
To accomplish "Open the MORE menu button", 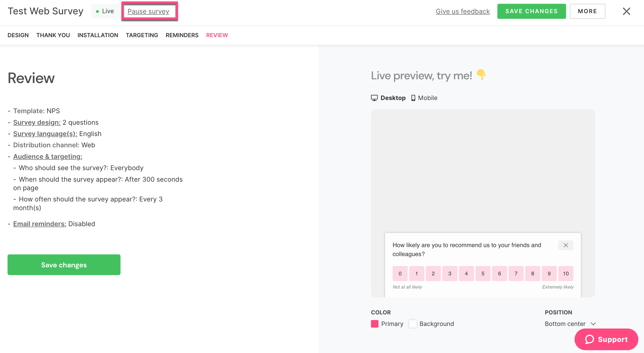I will pyautogui.click(x=587, y=11).
